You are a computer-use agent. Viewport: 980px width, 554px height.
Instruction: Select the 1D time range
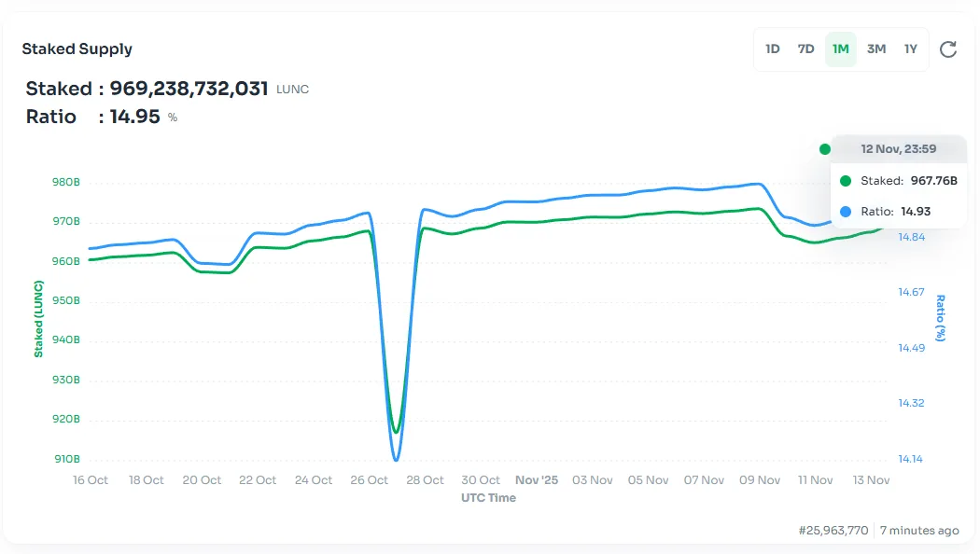(773, 49)
